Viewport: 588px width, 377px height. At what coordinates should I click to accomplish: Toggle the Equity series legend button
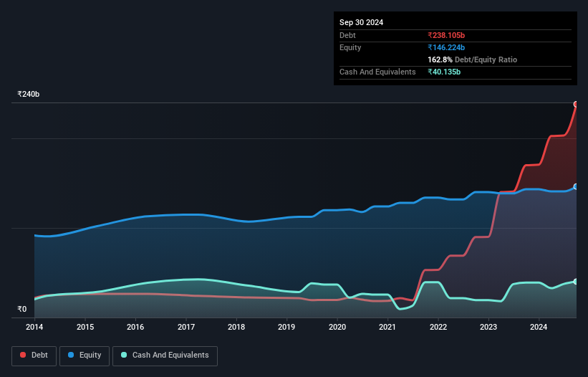tap(85, 355)
